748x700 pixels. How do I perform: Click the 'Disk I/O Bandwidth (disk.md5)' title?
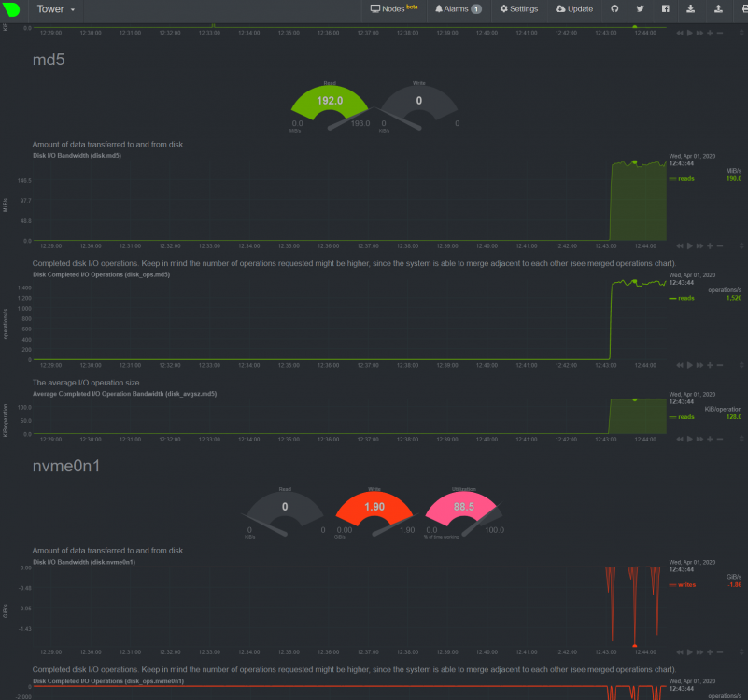(77, 156)
